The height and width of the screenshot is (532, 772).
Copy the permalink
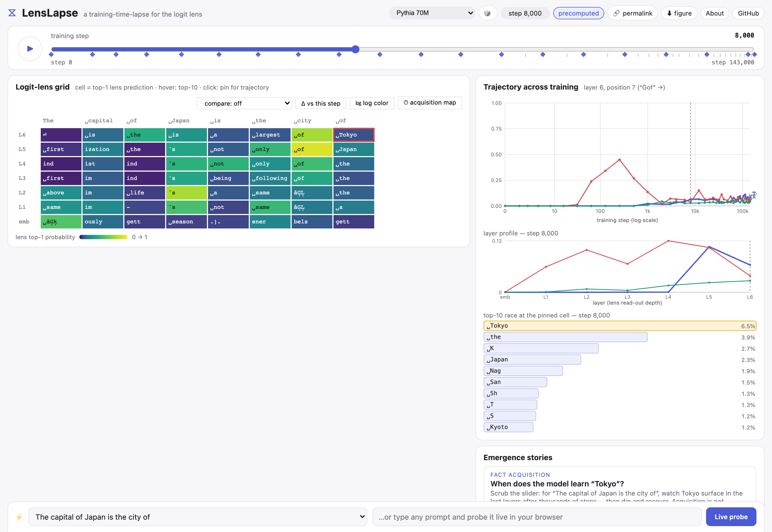pos(632,13)
